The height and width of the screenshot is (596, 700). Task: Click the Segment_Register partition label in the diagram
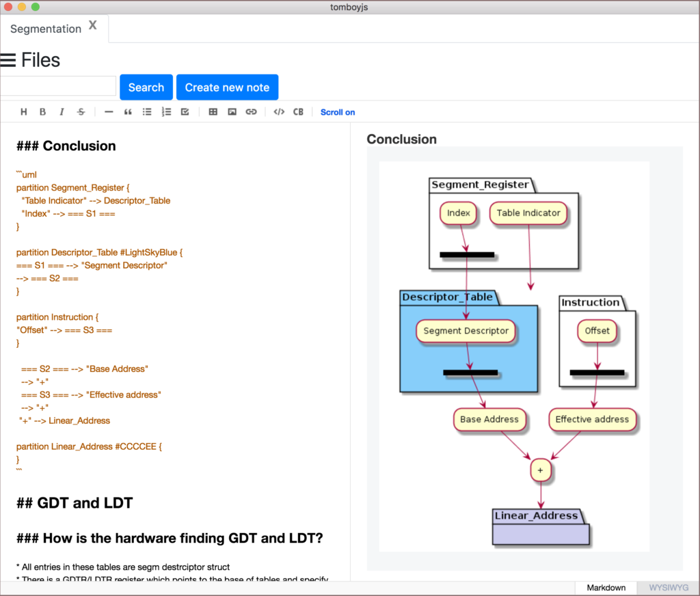click(x=481, y=185)
